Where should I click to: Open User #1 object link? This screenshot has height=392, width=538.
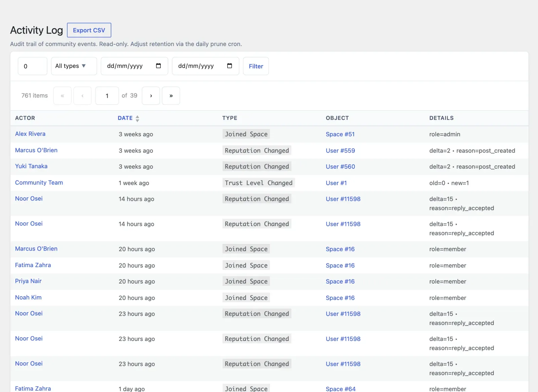(336, 183)
